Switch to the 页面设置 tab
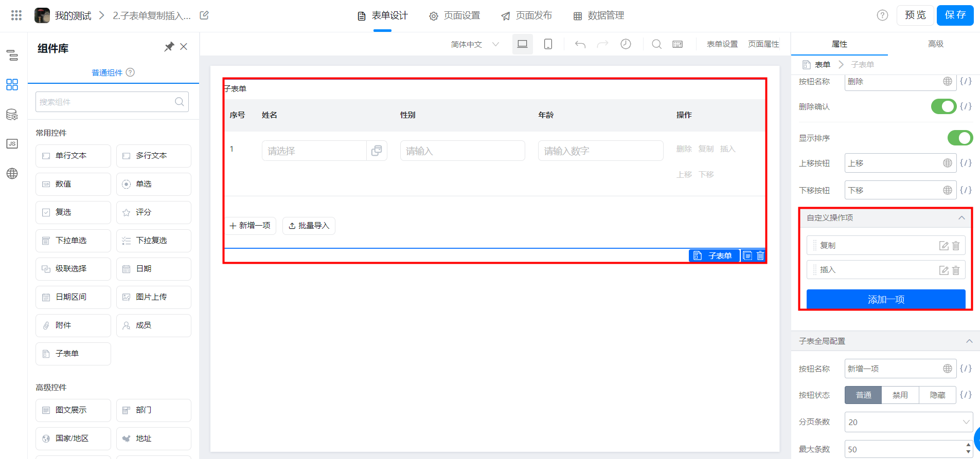This screenshot has height=459, width=980. click(455, 15)
